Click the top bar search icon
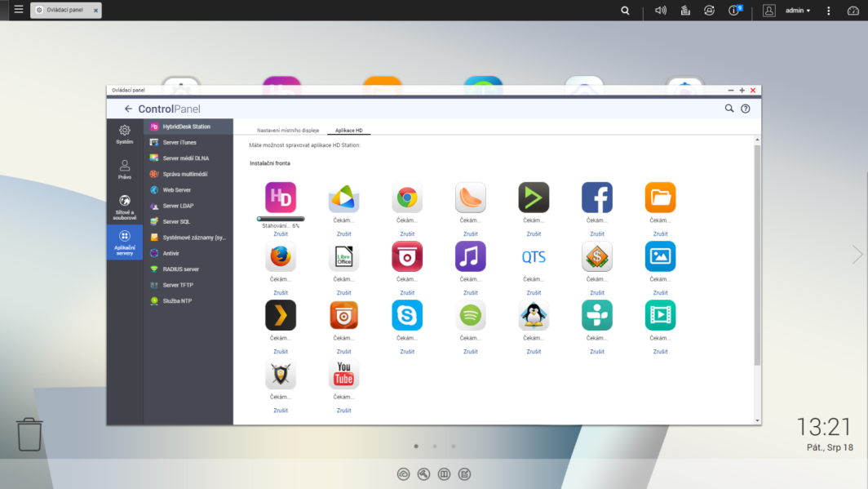This screenshot has height=489, width=868. click(625, 11)
